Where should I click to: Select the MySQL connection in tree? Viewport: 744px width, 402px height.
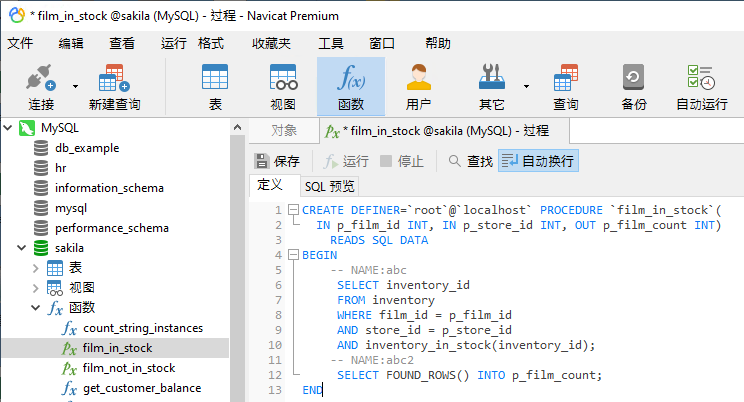[60, 128]
